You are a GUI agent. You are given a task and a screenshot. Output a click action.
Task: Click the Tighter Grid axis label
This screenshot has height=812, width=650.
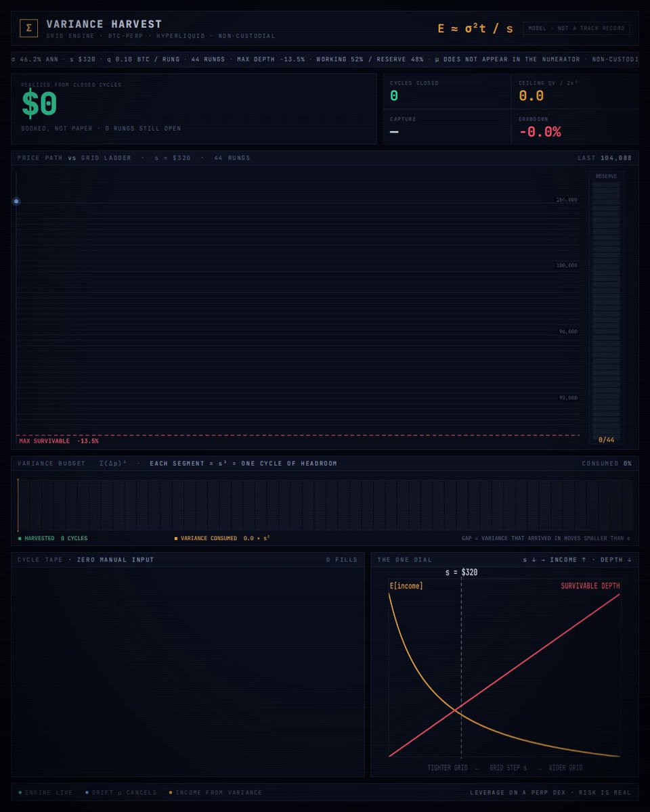(x=447, y=768)
